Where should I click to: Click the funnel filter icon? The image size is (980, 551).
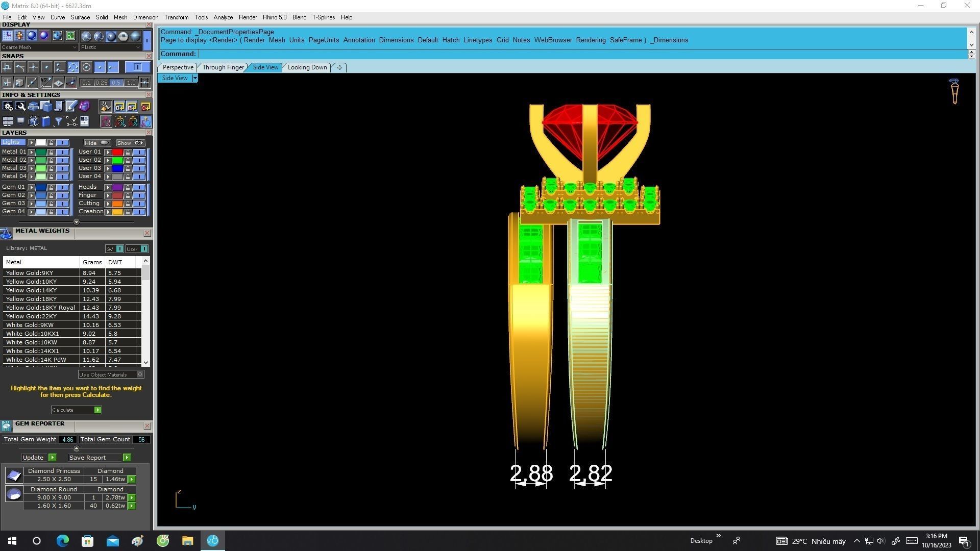coord(58,121)
